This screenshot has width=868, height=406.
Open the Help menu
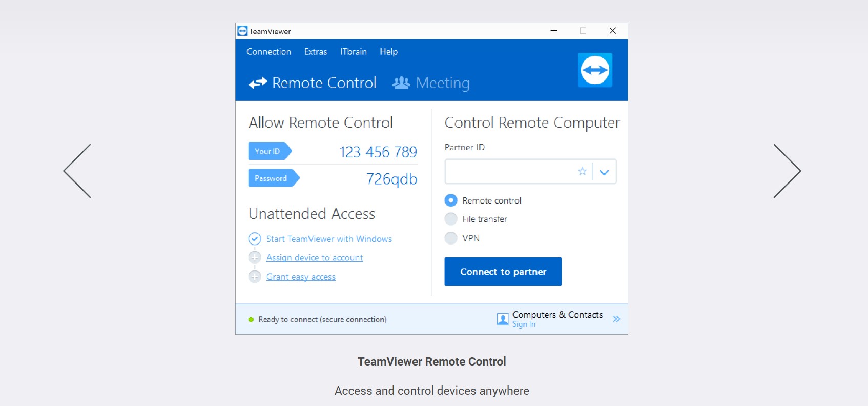click(388, 52)
